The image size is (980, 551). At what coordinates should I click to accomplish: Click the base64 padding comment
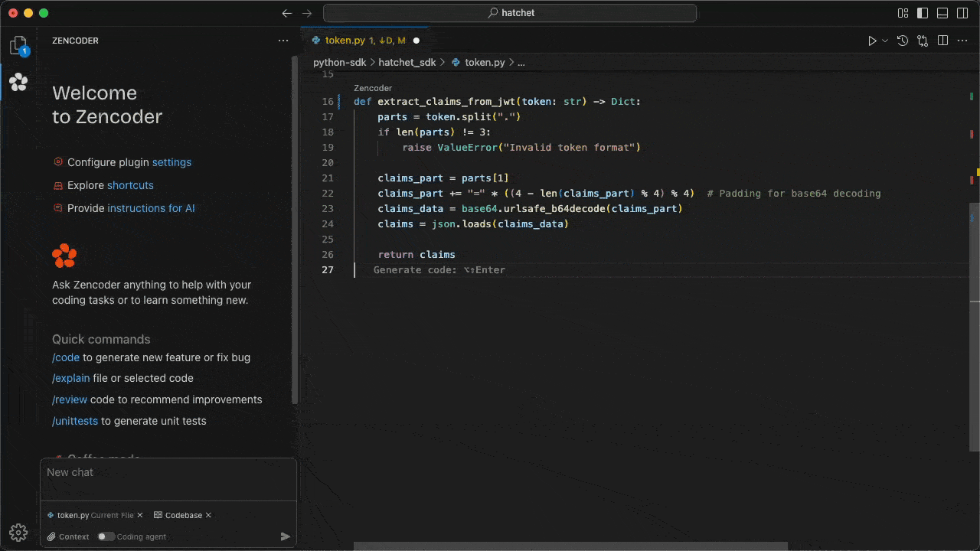(794, 194)
